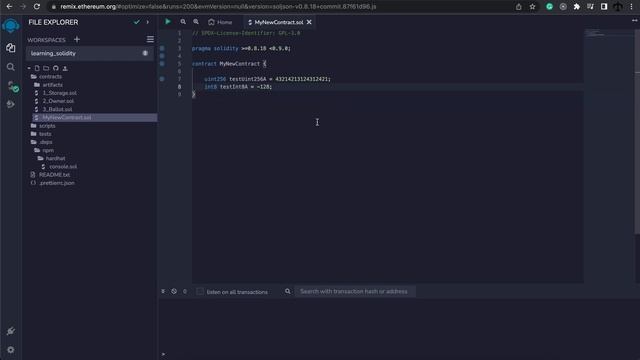Open 2_Owner.sol file

(x=58, y=101)
